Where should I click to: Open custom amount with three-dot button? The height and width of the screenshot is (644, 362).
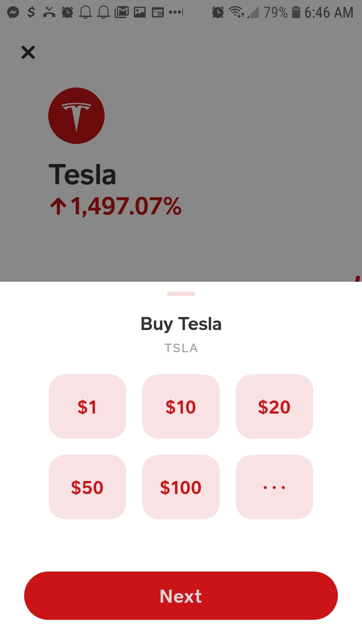pyautogui.click(x=274, y=487)
